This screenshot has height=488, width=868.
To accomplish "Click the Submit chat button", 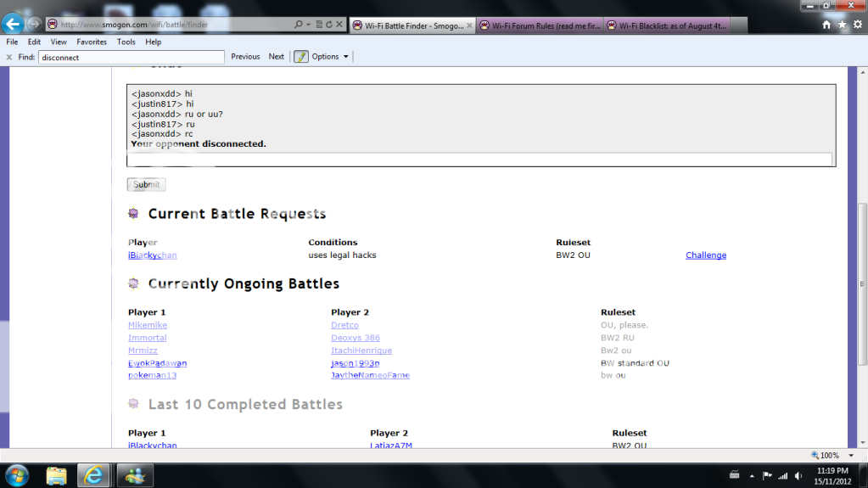I will (146, 184).
